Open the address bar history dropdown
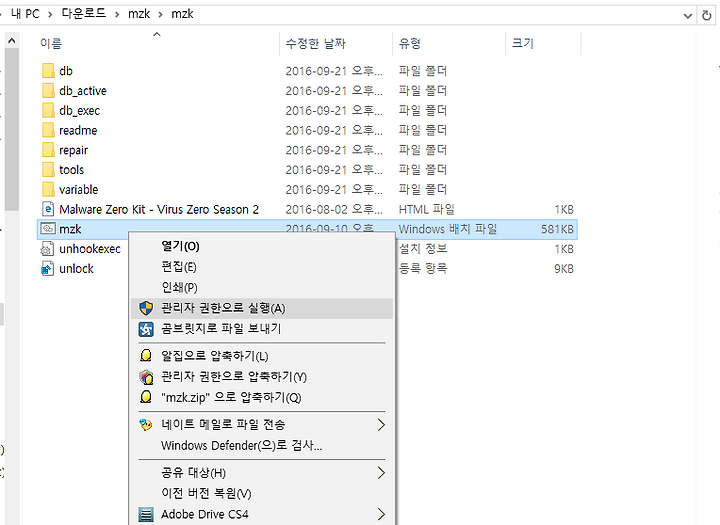This screenshot has width=720, height=525. (x=687, y=16)
